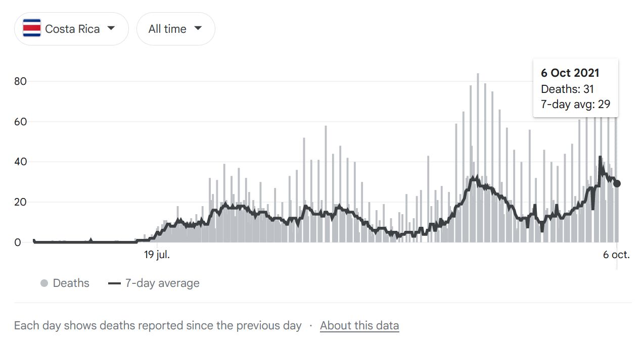Click the "Each day shows deaths reported" note

[158, 326]
